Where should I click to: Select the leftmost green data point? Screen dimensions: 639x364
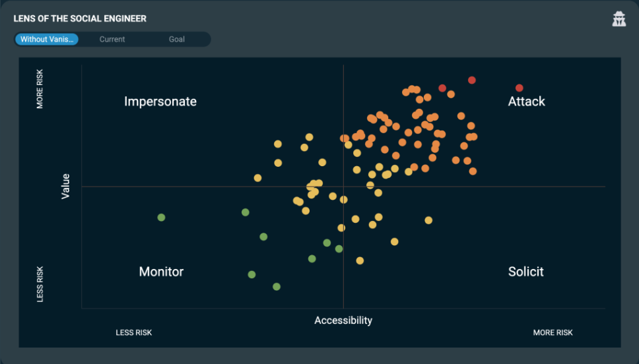(161, 218)
